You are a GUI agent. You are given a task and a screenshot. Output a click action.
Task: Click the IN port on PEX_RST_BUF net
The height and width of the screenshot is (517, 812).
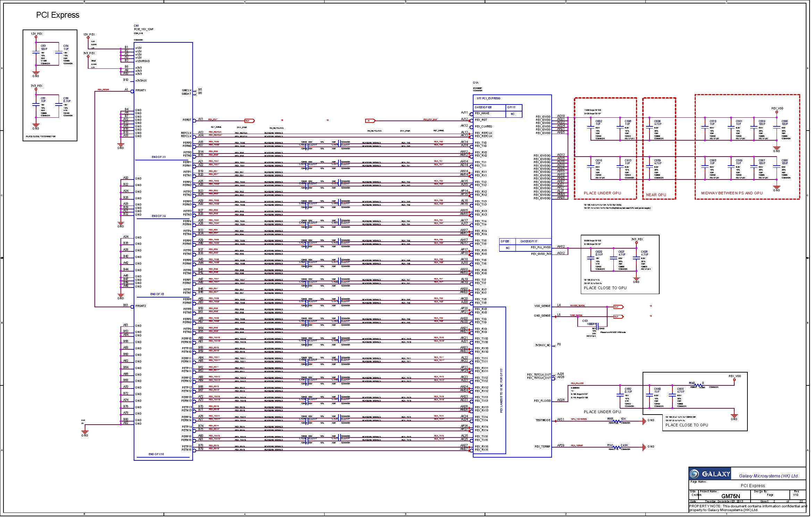click(370, 121)
